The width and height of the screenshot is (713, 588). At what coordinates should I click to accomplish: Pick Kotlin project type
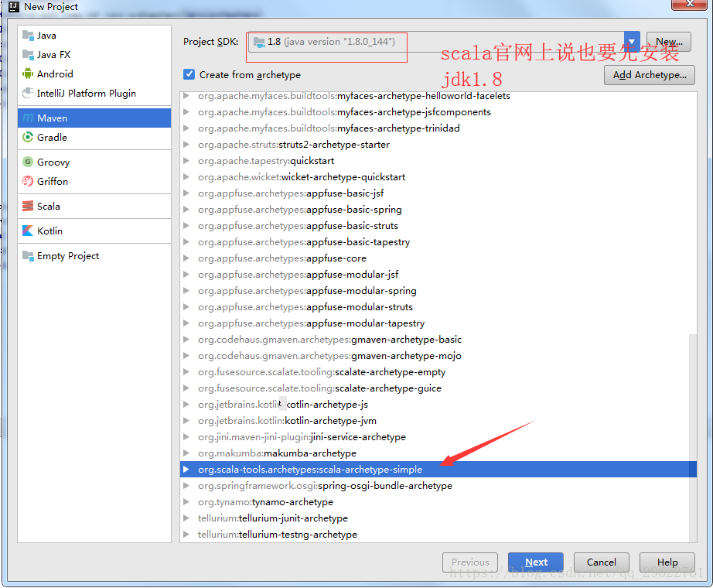(94, 231)
